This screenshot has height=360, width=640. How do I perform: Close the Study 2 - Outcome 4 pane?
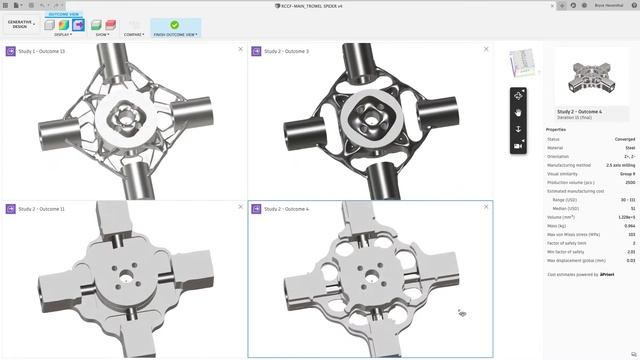486,207
